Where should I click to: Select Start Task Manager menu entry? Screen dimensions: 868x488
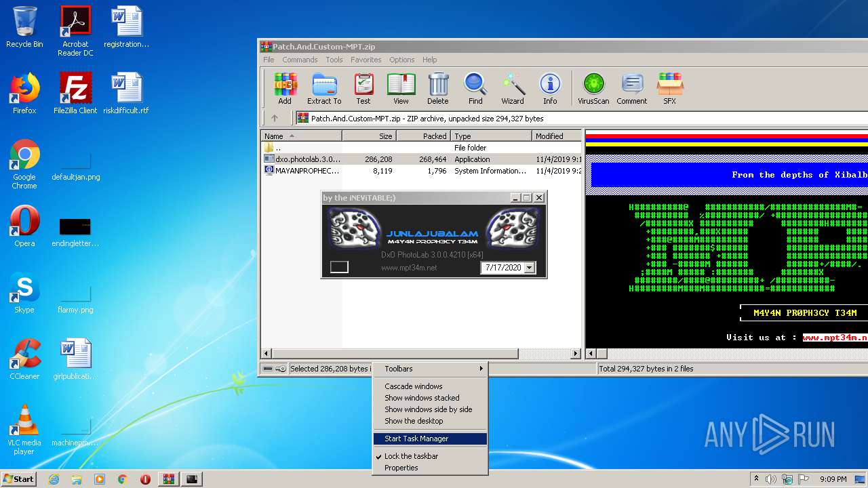click(430, 439)
